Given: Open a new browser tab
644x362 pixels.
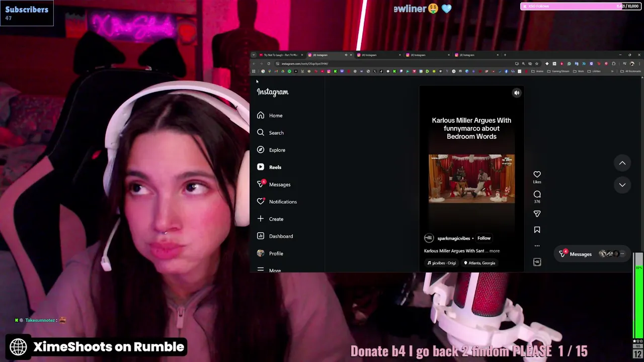Looking at the screenshot, I should click(x=505, y=55).
